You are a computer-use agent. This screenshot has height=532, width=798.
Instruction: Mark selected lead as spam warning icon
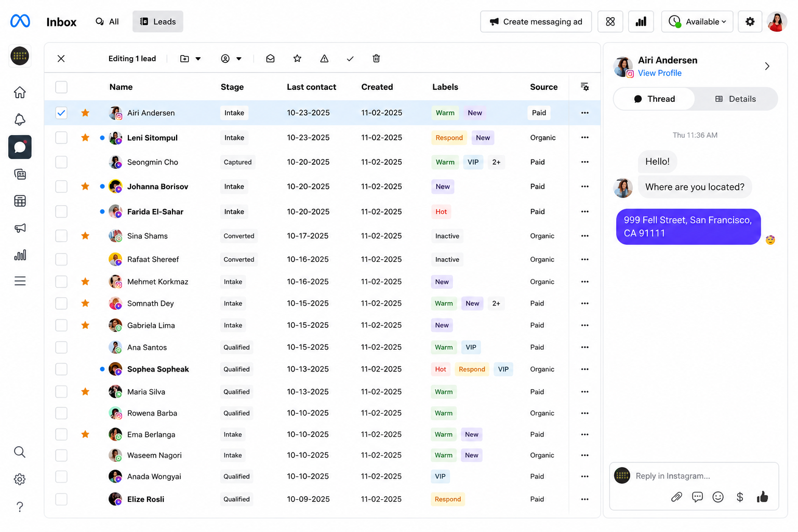pos(324,59)
